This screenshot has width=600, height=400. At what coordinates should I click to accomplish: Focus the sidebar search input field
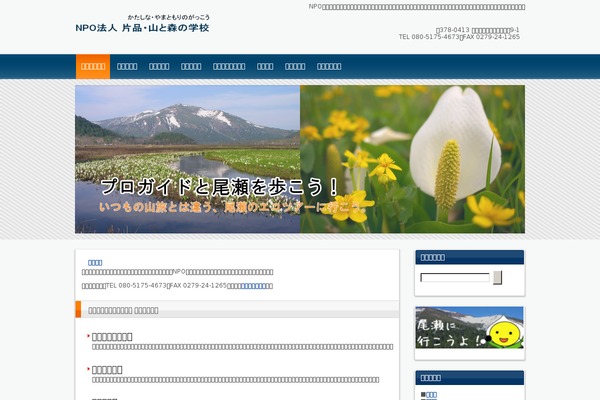click(455, 278)
